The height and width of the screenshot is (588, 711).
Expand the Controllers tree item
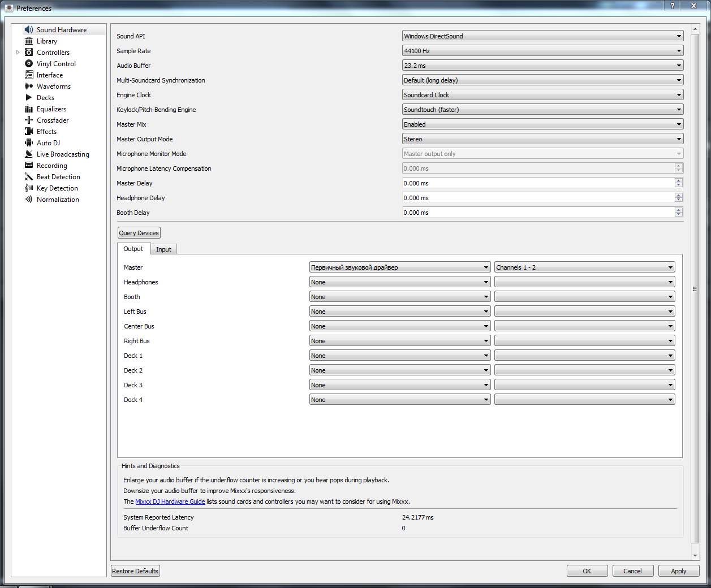[x=18, y=53]
